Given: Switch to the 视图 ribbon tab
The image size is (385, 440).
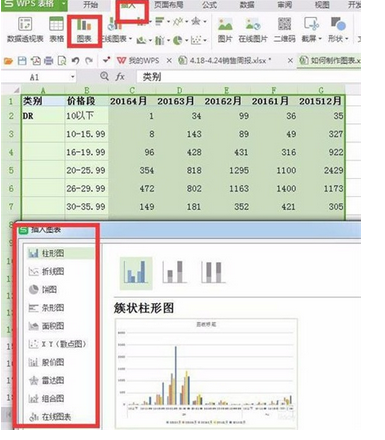Looking at the screenshot, I should click(322, 5).
